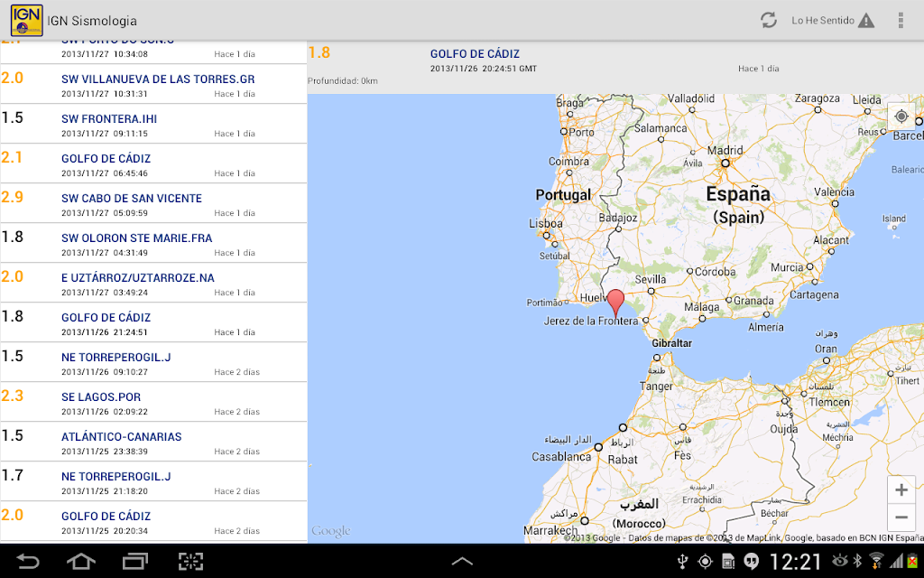
Task: Zoom in with the map plus button
Action: click(901, 489)
